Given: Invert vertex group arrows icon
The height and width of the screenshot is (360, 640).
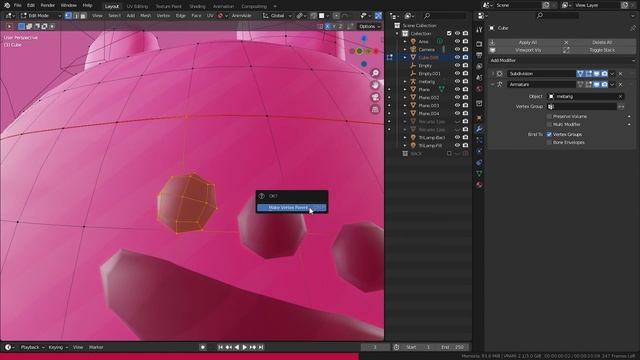Looking at the screenshot, I should click(621, 107).
